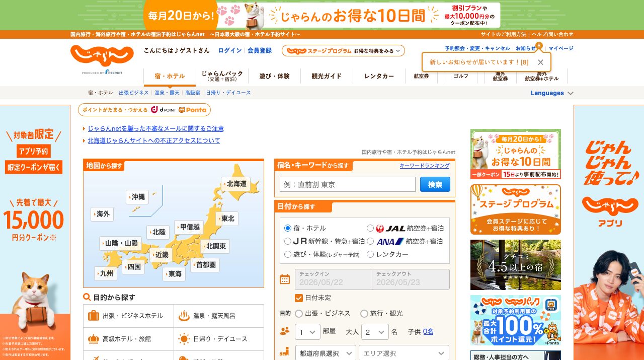Screen dimensions: 644x360
Task: Uncheck the 日付未定 checkbox
Action: (299, 298)
